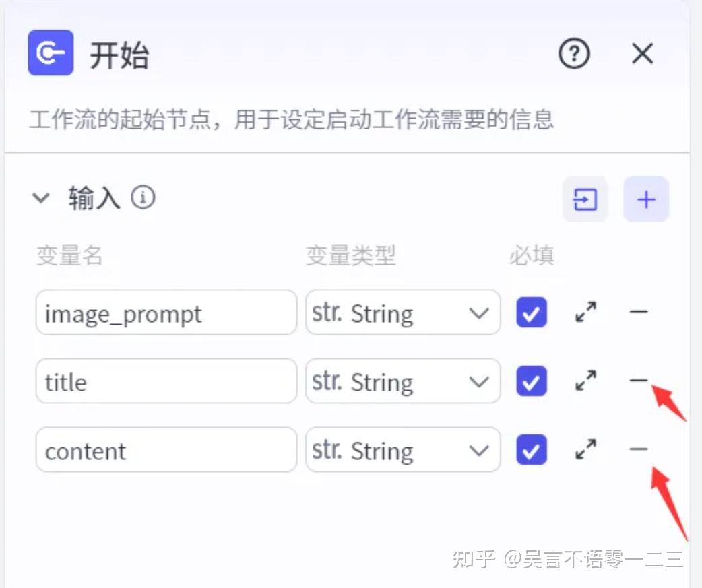Click the import variables icon button
The width and height of the screenshot is (702, 588).
[x=585, y=199]
